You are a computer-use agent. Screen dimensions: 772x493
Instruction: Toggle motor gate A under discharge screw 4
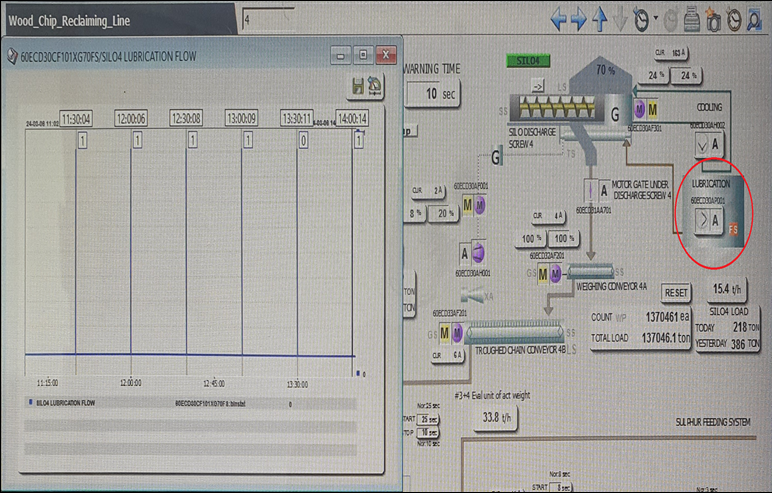pos(604,190)
